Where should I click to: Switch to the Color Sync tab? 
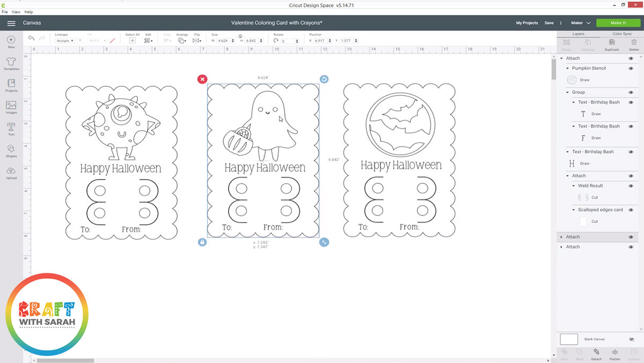[622, 34]
